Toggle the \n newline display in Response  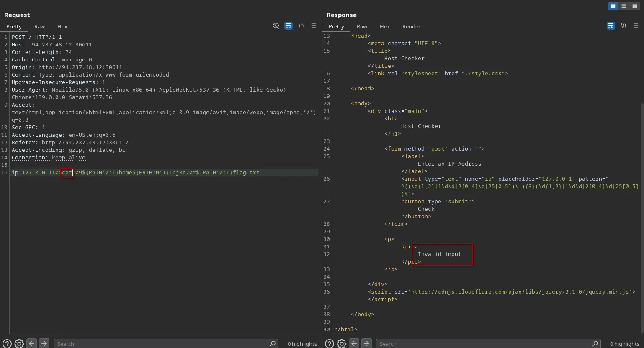[x=623, y=26]
